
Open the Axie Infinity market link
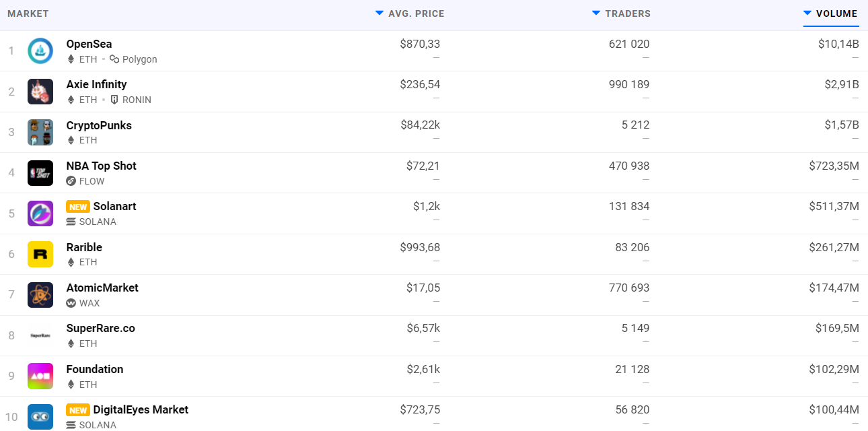(x=96, y=84)
